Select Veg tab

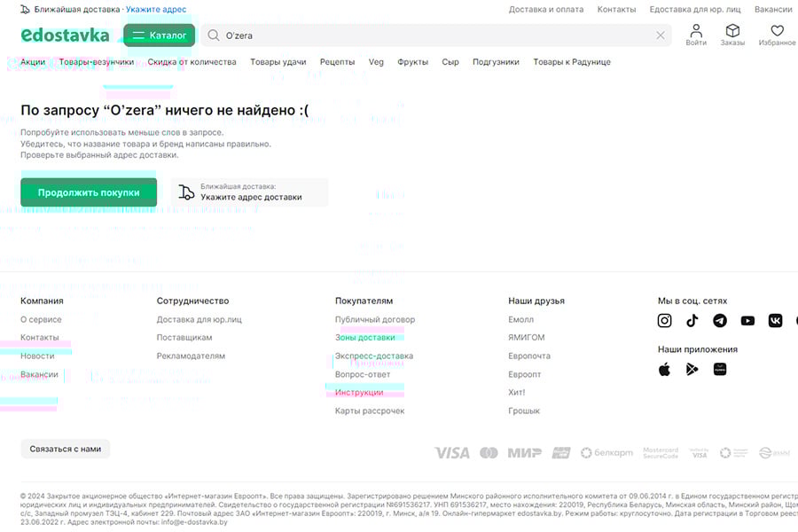[x=376, y=61]
